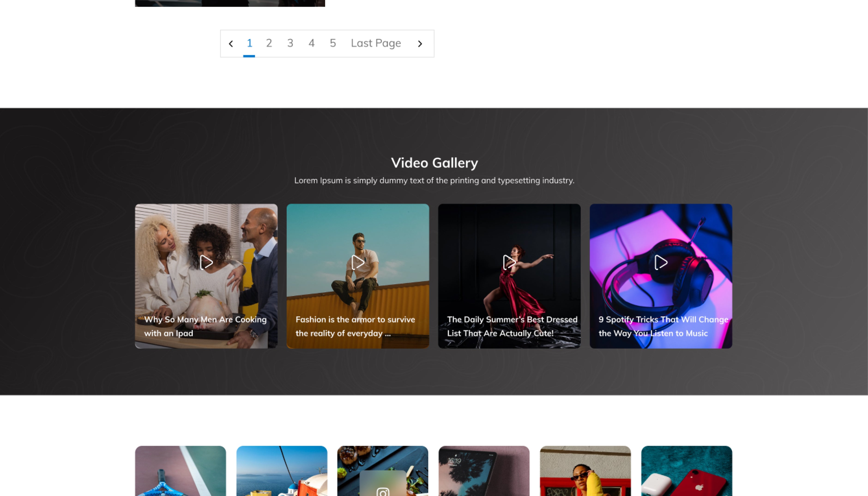Click the Instagram icon on food photo
868x496 pixels.
383,492
